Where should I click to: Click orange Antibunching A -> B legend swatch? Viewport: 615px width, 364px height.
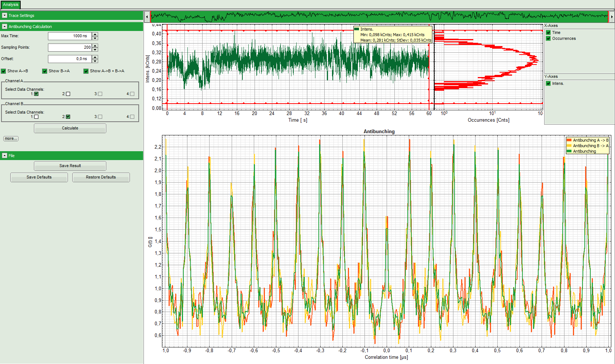tap(569, 140)
